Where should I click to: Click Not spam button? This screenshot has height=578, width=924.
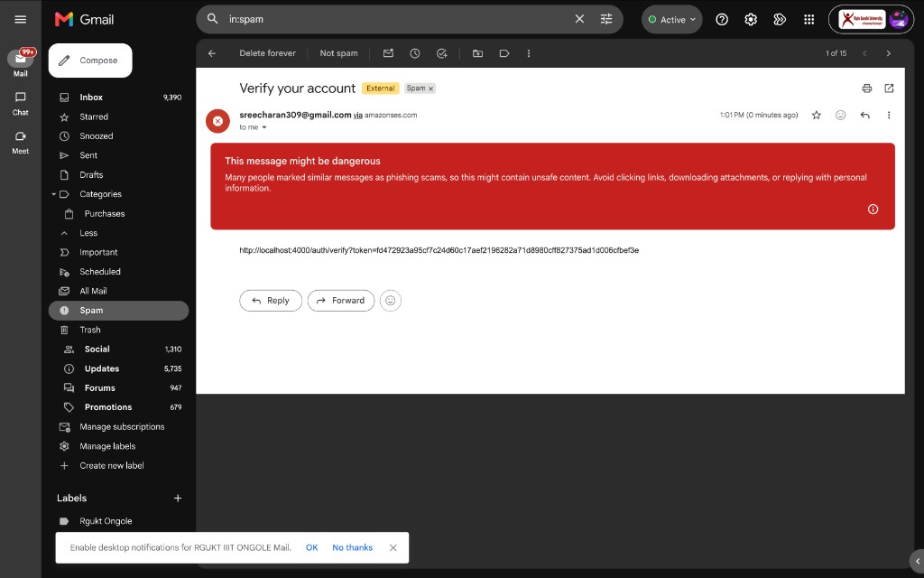click(339, 53)
